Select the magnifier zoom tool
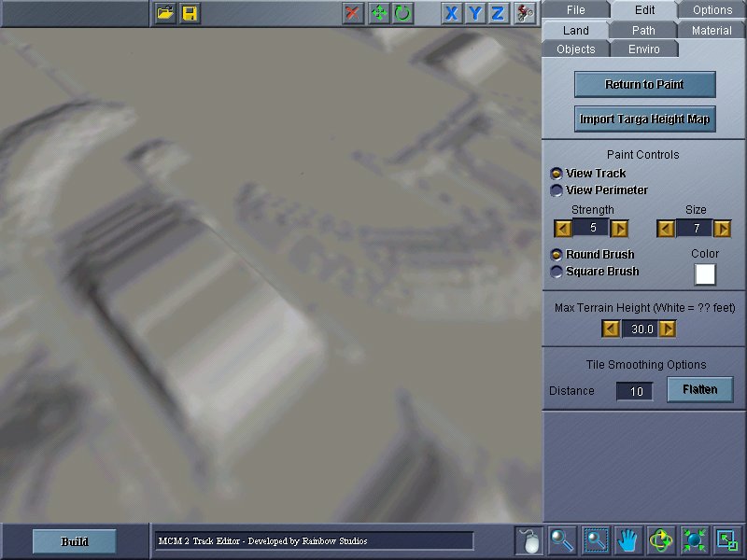Viewport: 747px width, 560px height. tap(562, 541)
